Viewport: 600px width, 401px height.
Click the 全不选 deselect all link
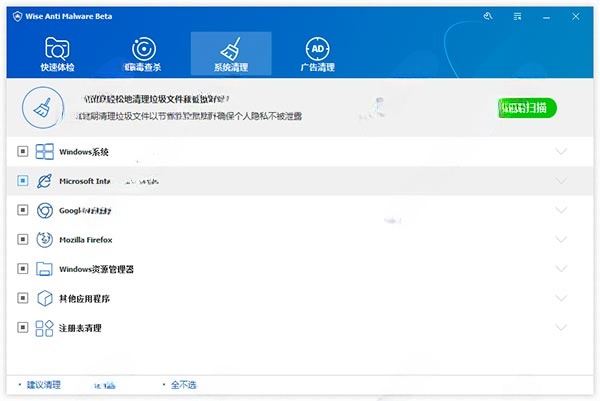tap(183, 385)
